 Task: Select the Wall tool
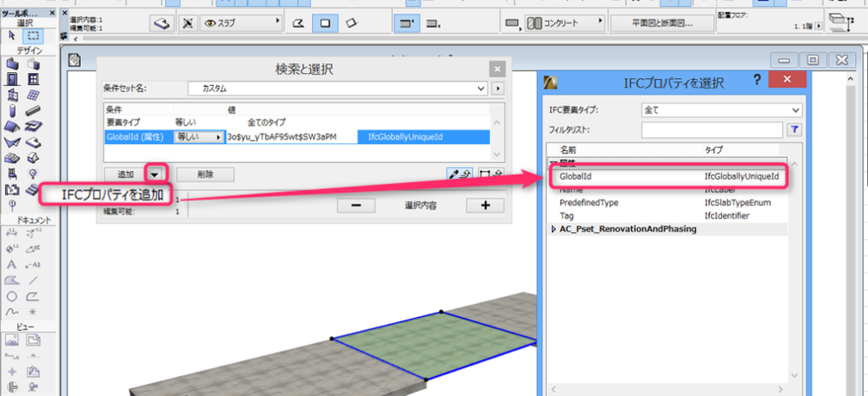(x=13, y=65)
